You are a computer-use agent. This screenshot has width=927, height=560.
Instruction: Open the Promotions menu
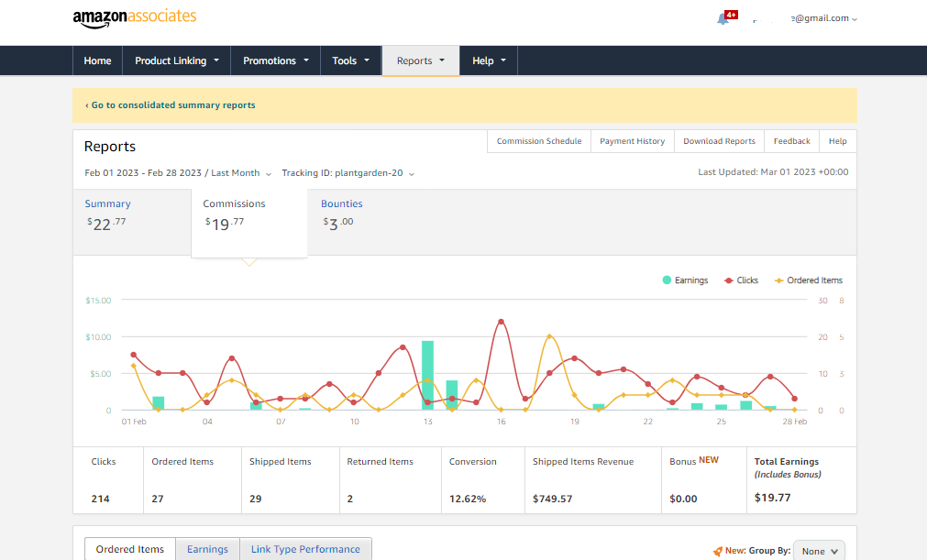pyautogui.click(x=275, y=60)
